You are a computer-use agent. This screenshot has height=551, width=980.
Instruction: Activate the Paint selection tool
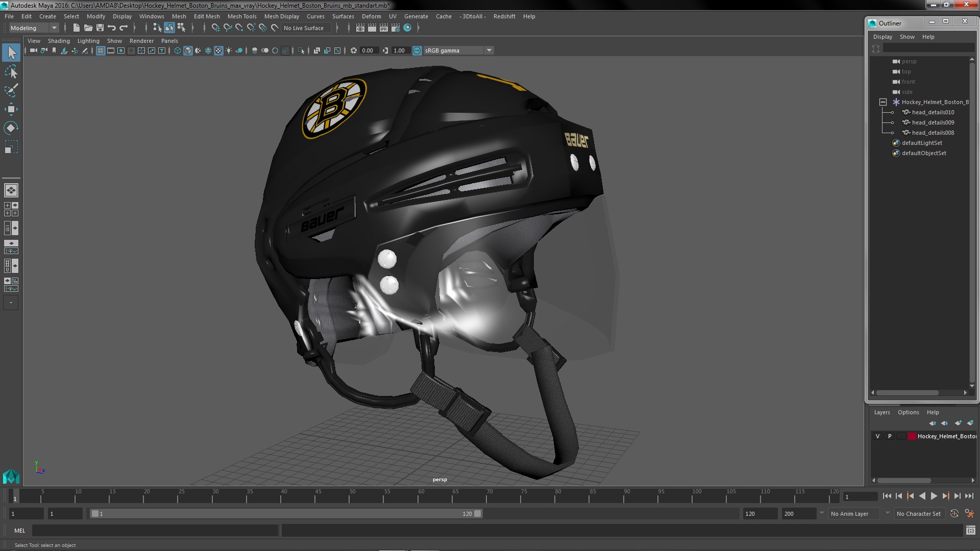pyautogui.click(x=11, y=90)
